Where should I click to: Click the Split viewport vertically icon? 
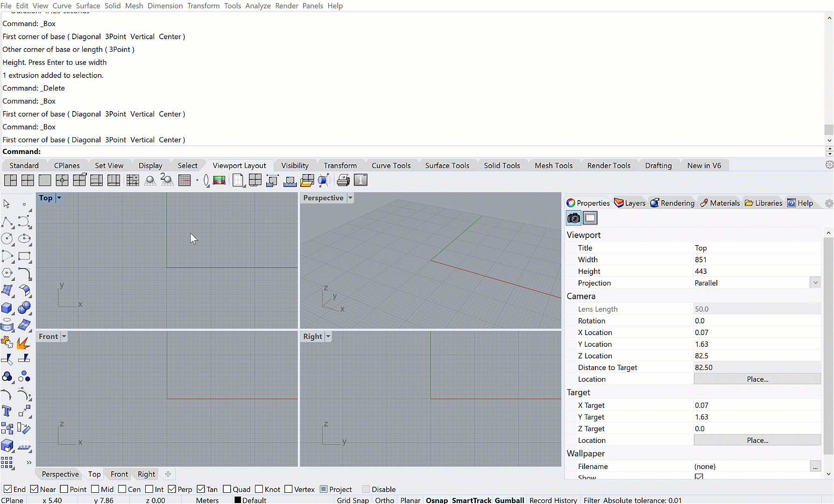[113, 180]
